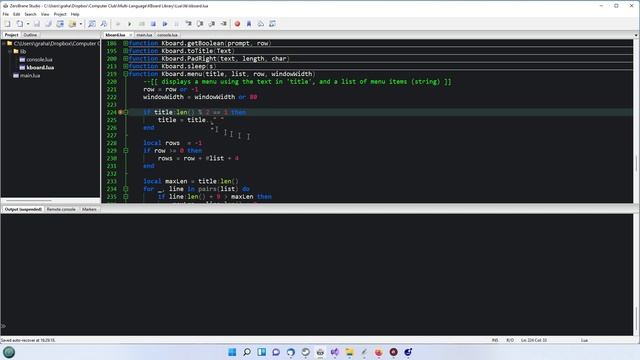Close the kboard.lua editor tab
This screenshot has height=360, width=640.
click(x=131, y=35)
